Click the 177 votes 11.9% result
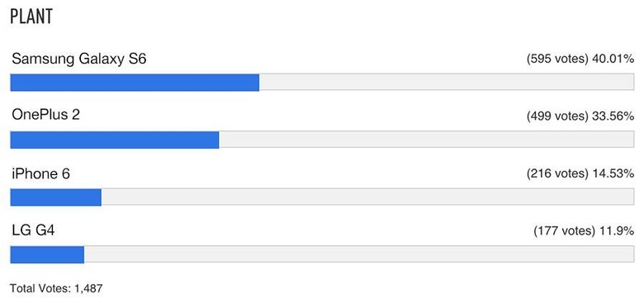This screenshot has width=644, height=308. [584, 231]
